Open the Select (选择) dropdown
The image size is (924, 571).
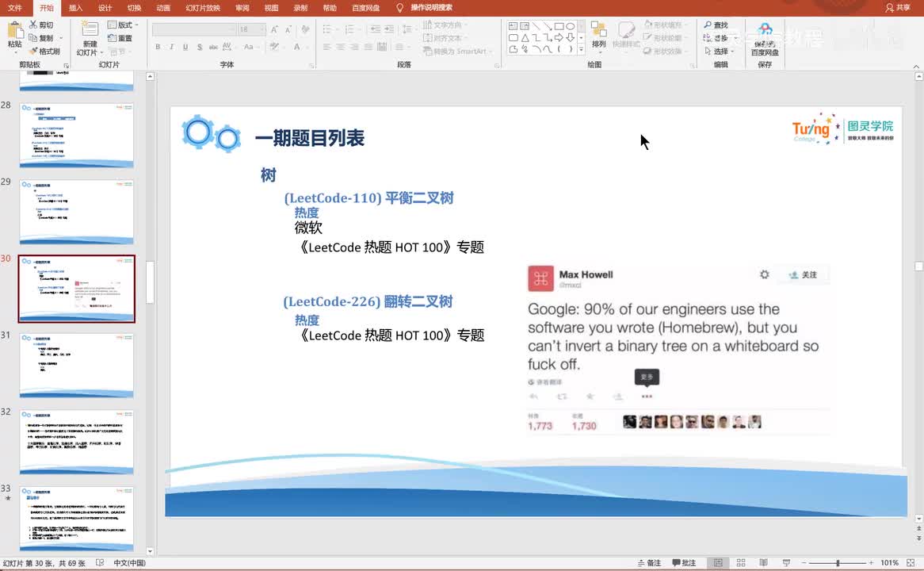click(x=720, y=52)
